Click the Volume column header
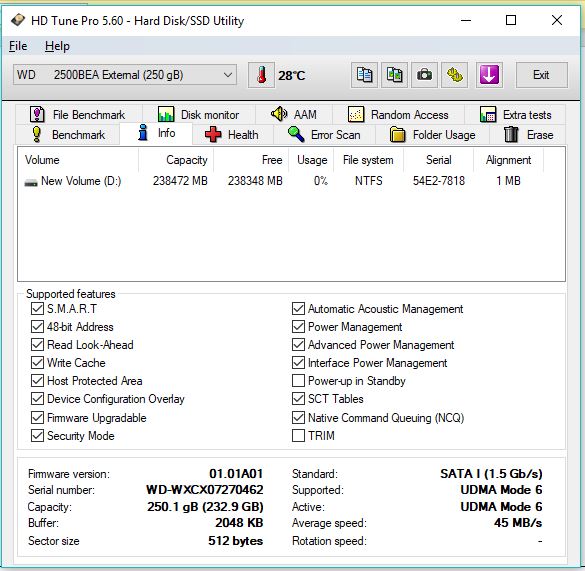This screenshot has width=585, height=571. [x=78, y=160]
